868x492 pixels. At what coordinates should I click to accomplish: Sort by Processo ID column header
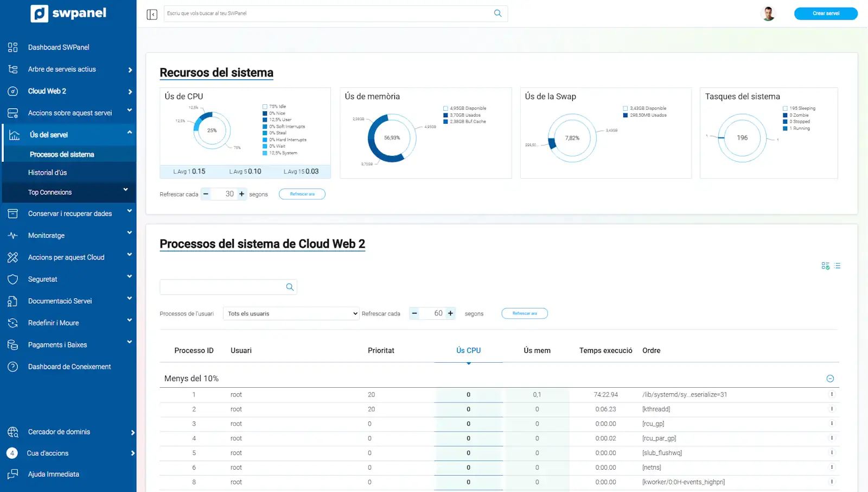click(x=194, y=351)
